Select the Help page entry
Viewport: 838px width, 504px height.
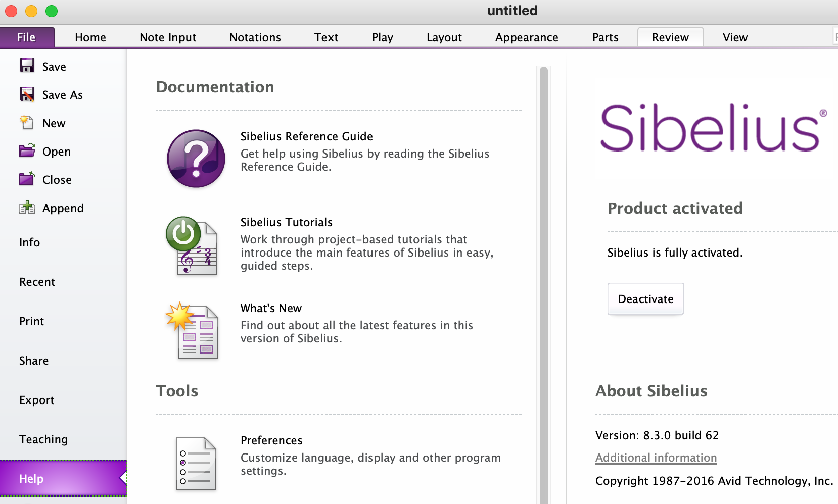coord(63,478)
